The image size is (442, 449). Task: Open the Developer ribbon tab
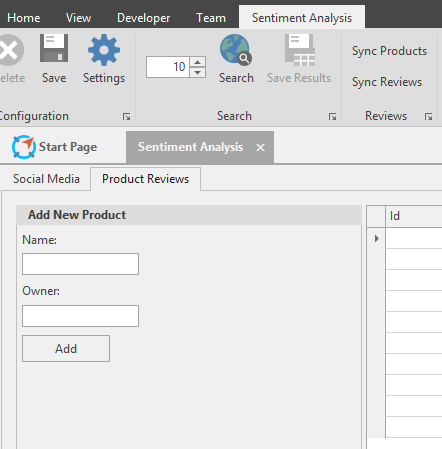click(x=144, y=18)
